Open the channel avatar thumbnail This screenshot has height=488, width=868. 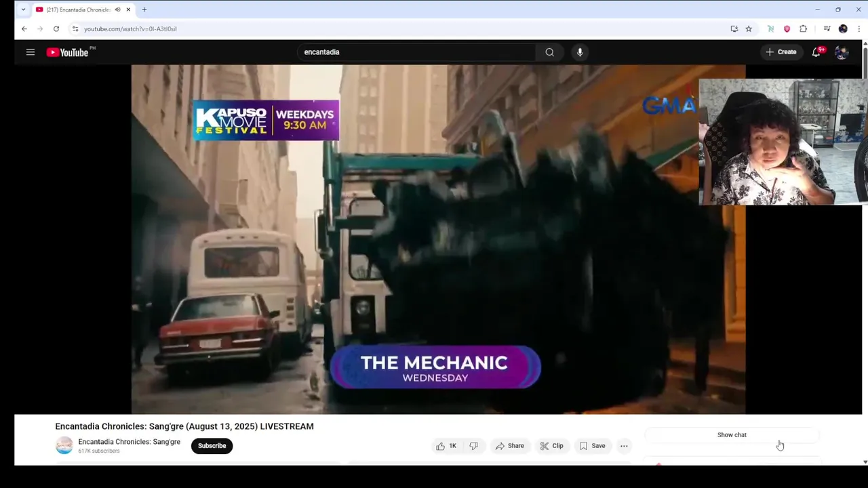point(64,446)
